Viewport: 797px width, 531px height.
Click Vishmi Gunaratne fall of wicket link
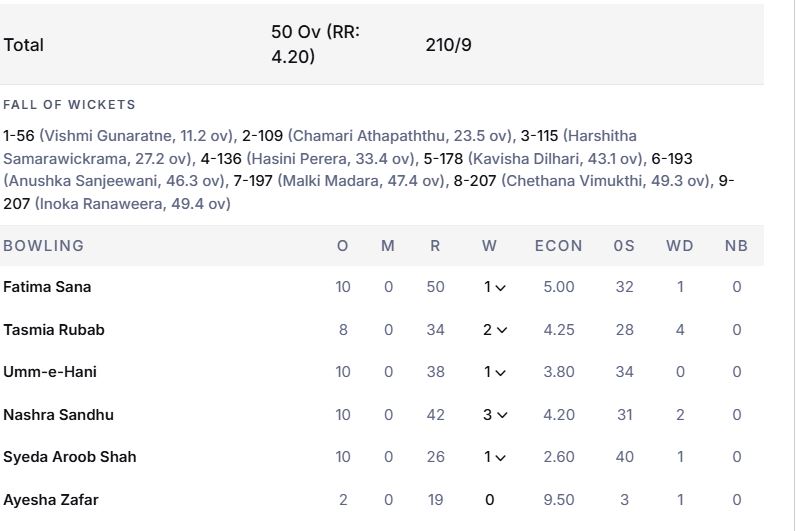[x=108, y=136]
